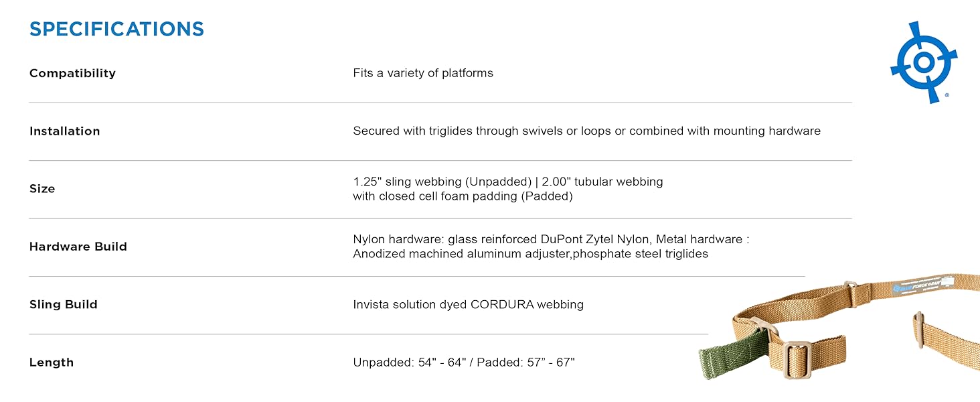Select the Compatibility row label
Image resolution: width=980 pixels, height=402 pixels.
point(72,73)
